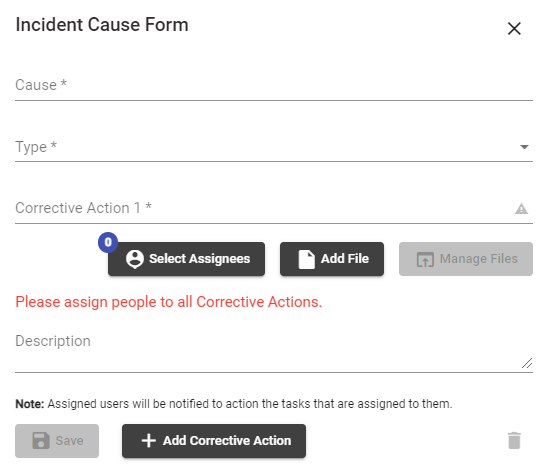Click the plus icon for adding corrective action

pyautogui.click(x=149, y=440)
